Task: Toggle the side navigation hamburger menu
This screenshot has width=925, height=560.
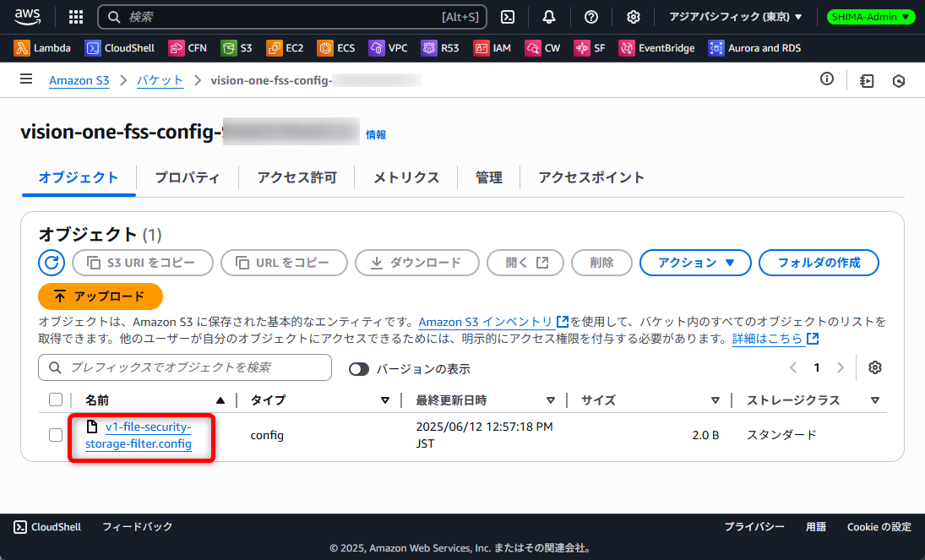Action: pyautogui.click(x=26, y=79)
